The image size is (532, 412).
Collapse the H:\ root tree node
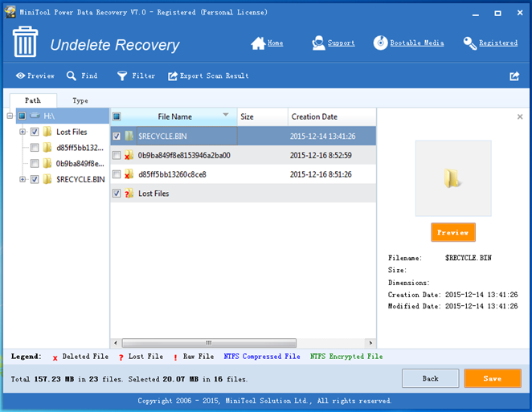coord(10,116)
